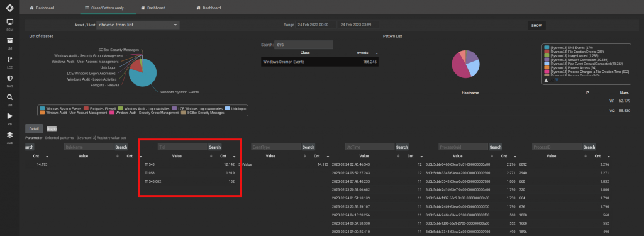Viewport: 644px width, 236px height.
Task: Sort Cnt column in EventType table
Action: (x=328, y=157)
